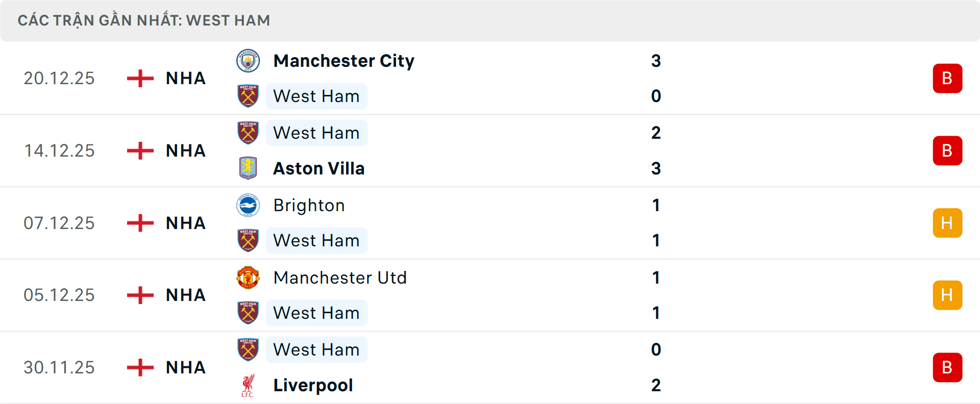The width and height of the screenshot is (980, 404).
Task: Click the date 07.12.25
Action: pyautogui.click(x=59, y=223)
